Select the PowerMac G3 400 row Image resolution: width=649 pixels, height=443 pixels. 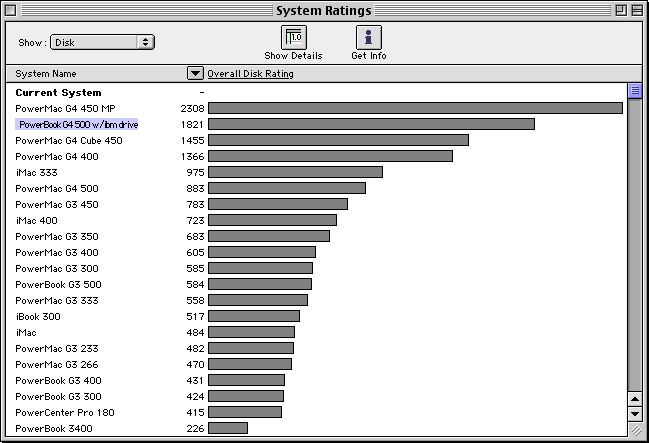(317, 253)
